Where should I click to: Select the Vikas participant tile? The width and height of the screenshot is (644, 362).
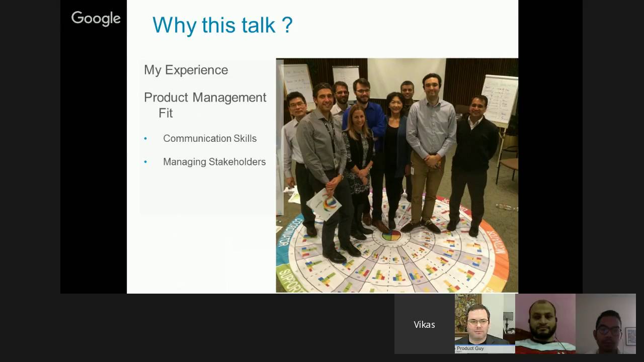tap(424, 324)
